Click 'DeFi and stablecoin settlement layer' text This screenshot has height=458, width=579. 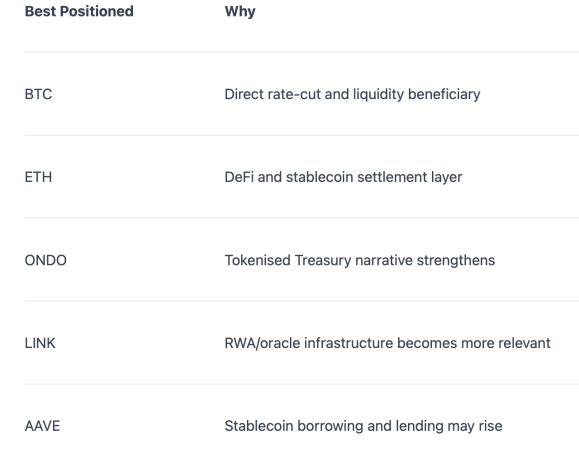pos(343,177)
